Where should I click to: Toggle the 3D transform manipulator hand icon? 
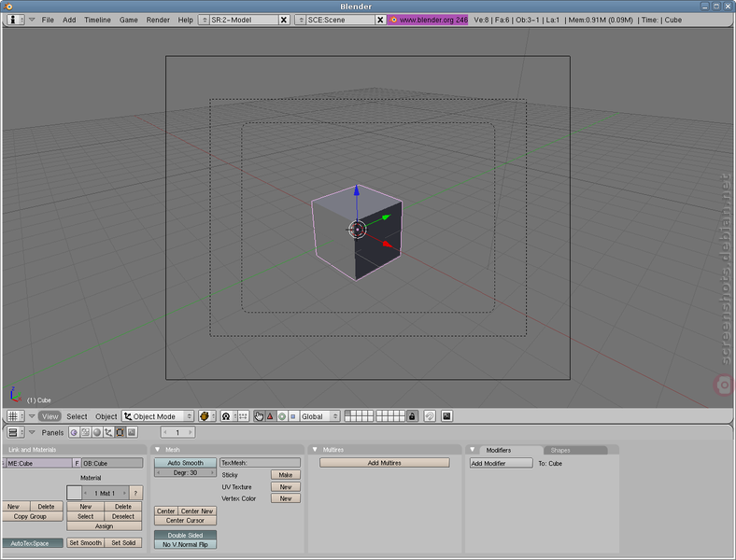tap(259, 416)
